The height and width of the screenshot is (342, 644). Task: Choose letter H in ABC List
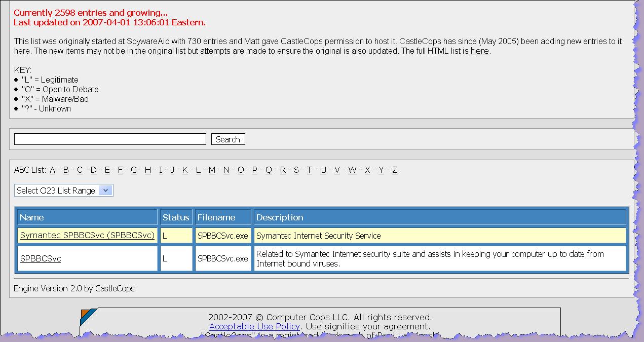coord(147,170)
